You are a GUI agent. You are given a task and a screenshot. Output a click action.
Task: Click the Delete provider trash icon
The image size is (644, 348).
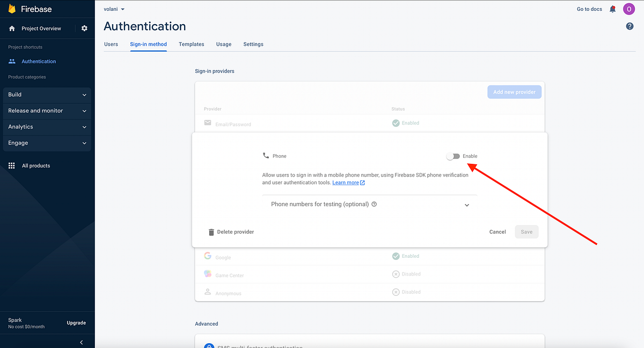pos(211,231)
